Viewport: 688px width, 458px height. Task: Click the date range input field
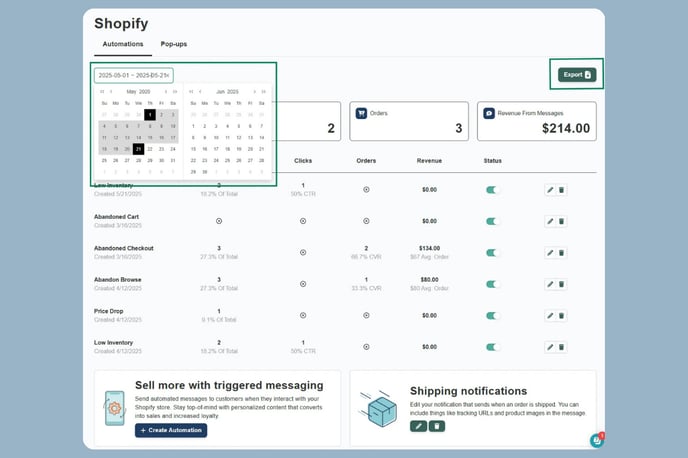pyautogui.click(x=134, y=75)
